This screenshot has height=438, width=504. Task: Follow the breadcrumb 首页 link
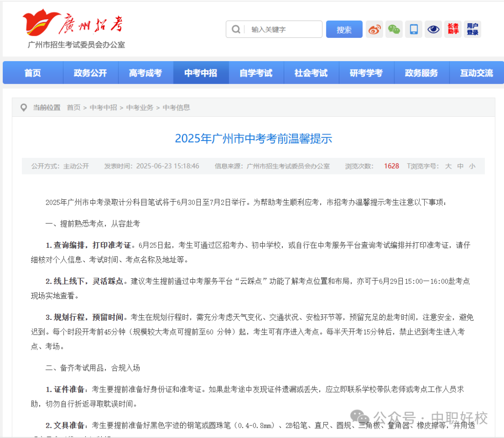coord(74,107)
